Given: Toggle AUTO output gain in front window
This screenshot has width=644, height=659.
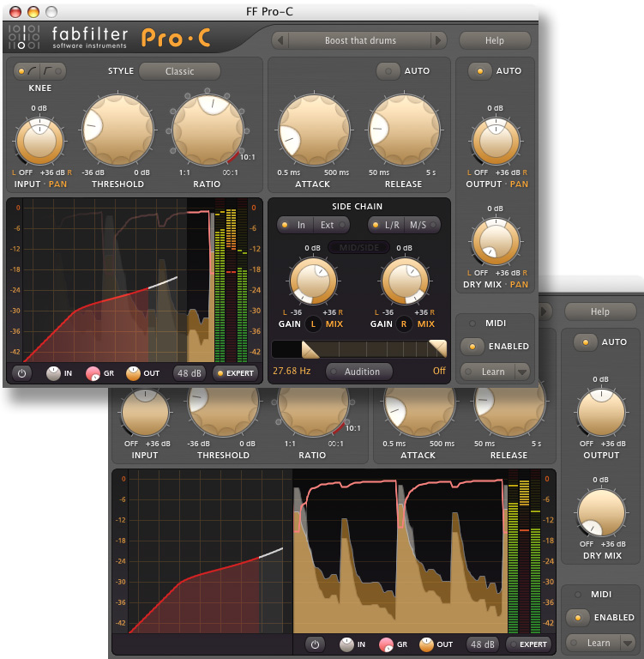Looking at the screenshot, I should pyautogui.click(x=479, y=71).
